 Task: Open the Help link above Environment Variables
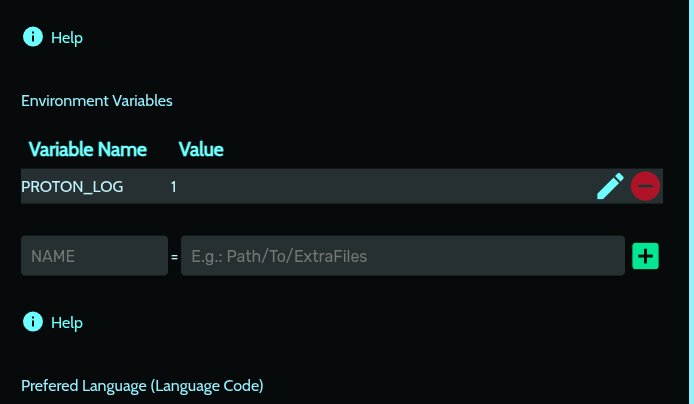click(x=67, y=38)
